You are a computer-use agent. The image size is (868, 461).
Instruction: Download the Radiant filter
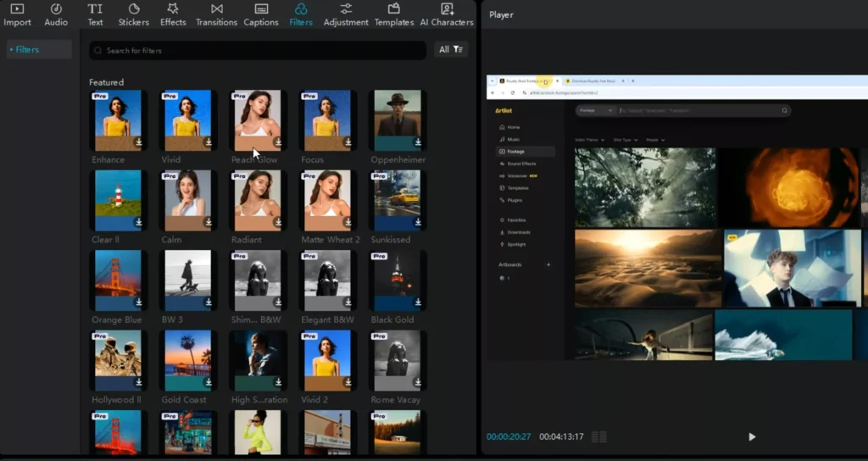(278, 222)
